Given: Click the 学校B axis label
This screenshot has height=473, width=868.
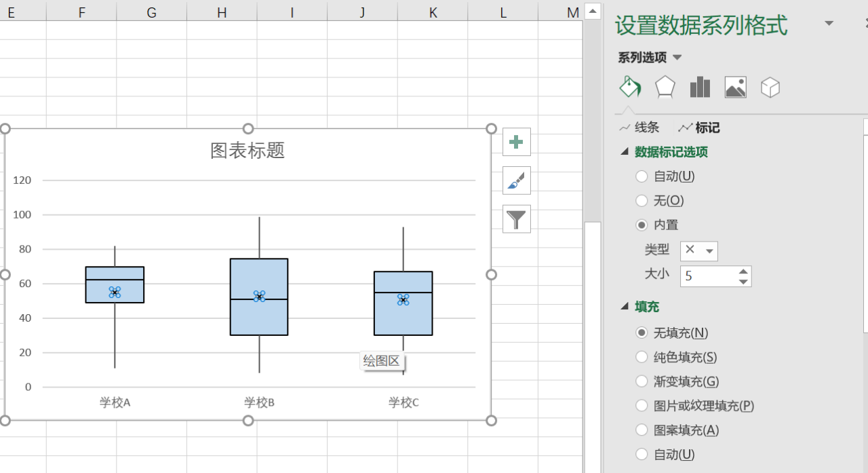Looking at the screenshot, I should 259,402.
